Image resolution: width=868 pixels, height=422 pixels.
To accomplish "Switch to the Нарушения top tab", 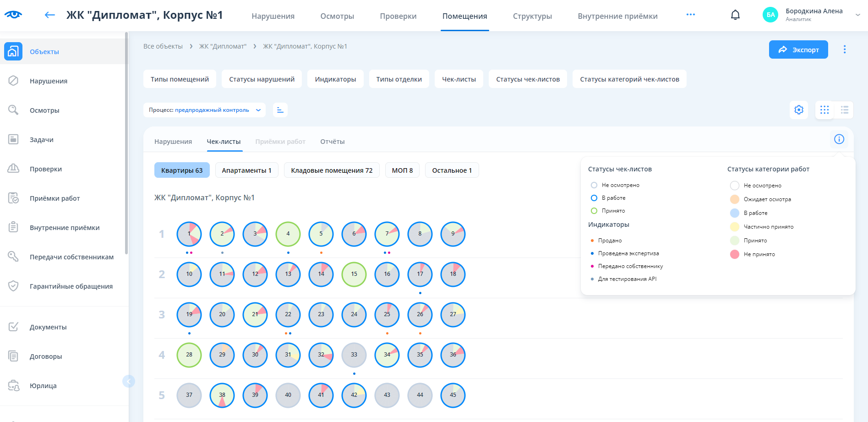I will 273,16.
